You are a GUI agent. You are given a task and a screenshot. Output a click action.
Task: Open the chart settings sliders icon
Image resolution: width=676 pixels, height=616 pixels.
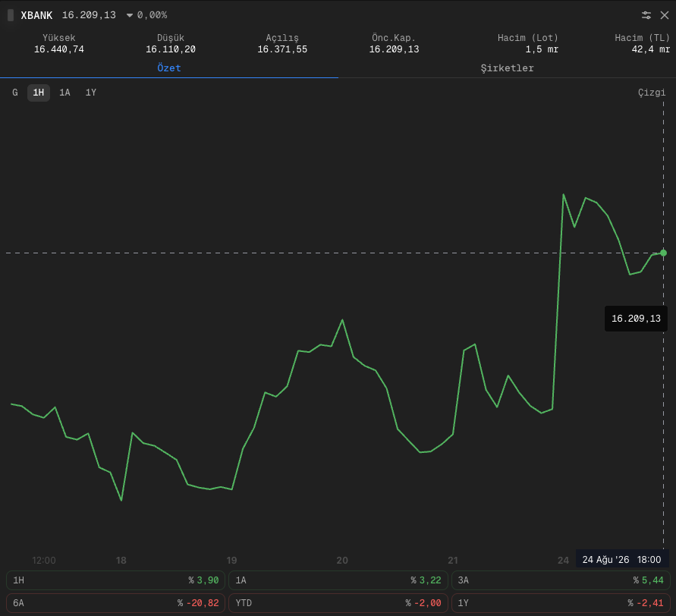point(646,15)
